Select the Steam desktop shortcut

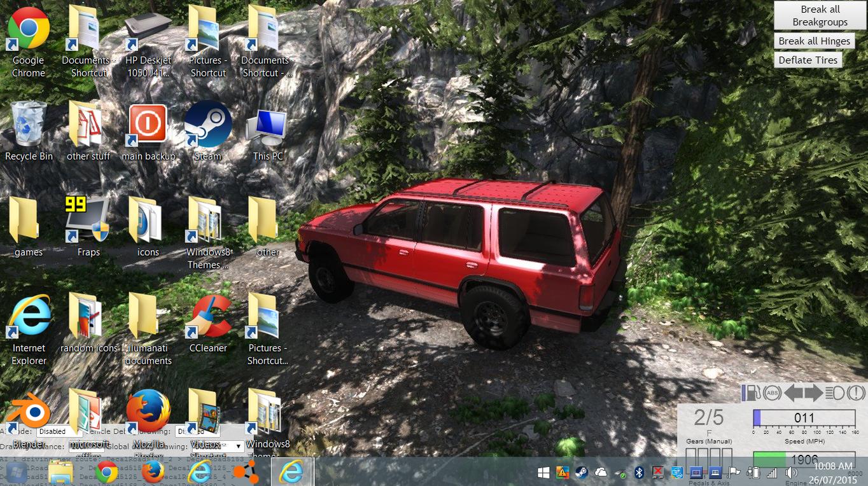pos(208,130)
